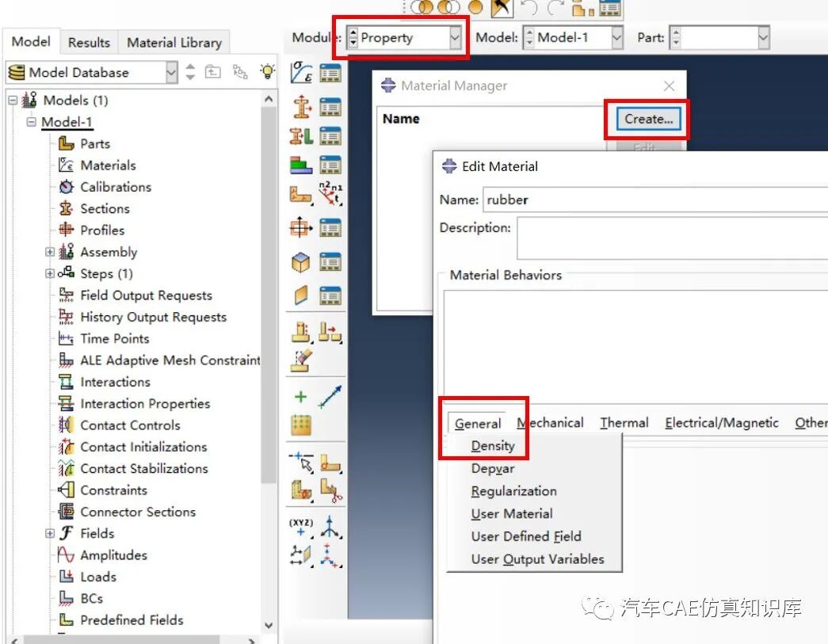Click the Create... button in Material Manager
The image size is (828, 644).
click(648, 120)
